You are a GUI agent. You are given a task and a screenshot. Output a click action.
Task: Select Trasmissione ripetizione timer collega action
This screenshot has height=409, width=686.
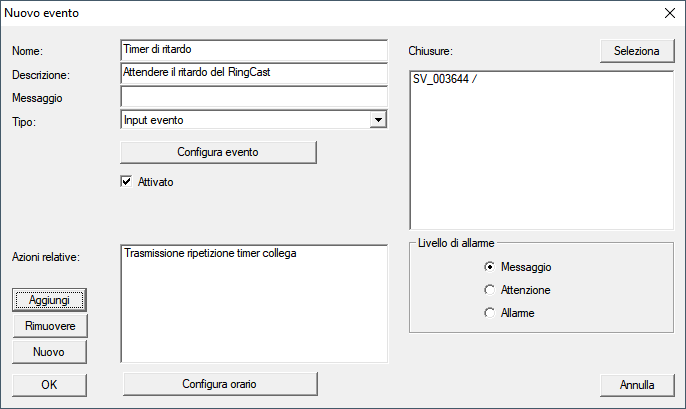[210, 254]
